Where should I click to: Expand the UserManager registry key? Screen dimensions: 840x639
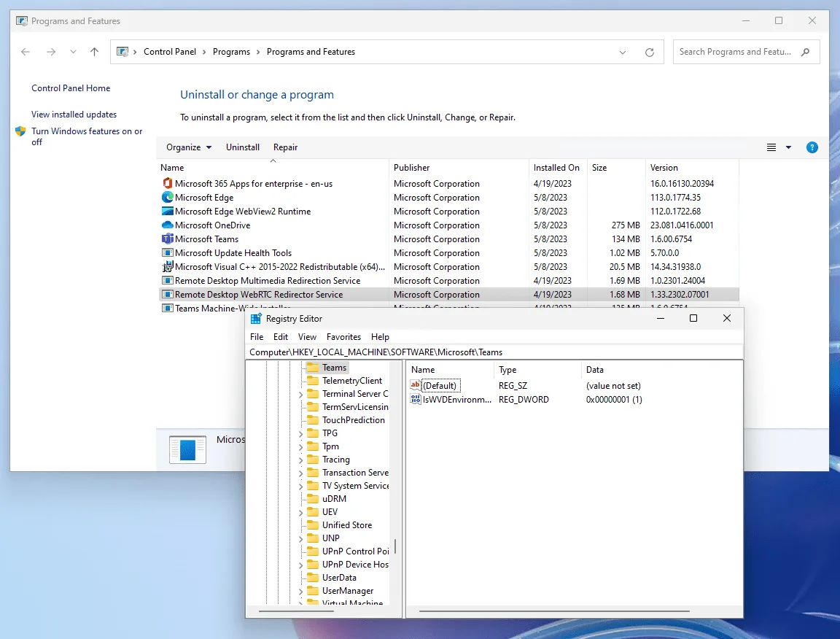click(301, 592)
